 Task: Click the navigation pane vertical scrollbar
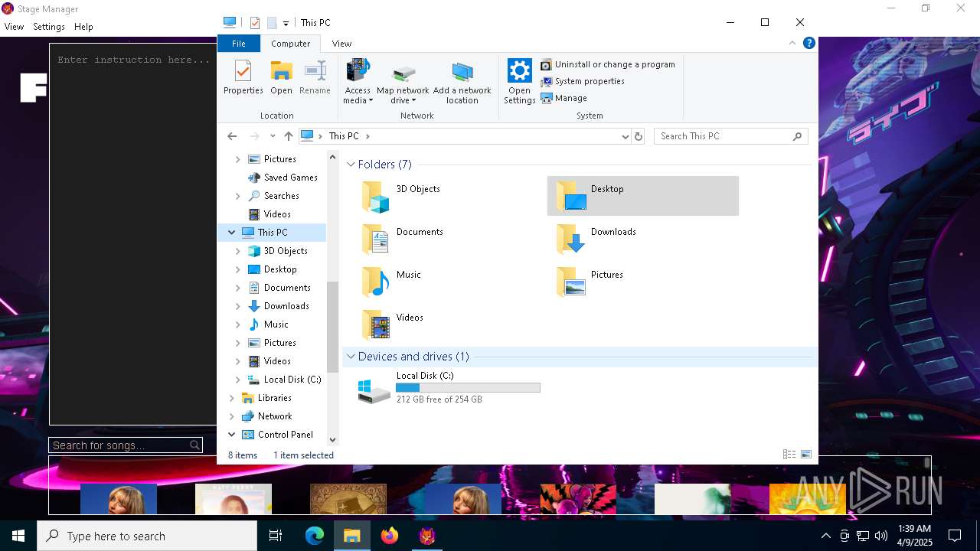pyautogui.click(x=332, y=327)
